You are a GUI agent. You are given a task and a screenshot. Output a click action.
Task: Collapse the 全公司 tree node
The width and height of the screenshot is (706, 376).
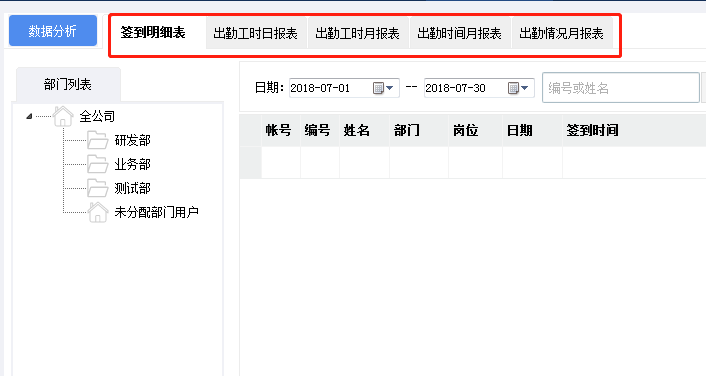coord(29,117)
